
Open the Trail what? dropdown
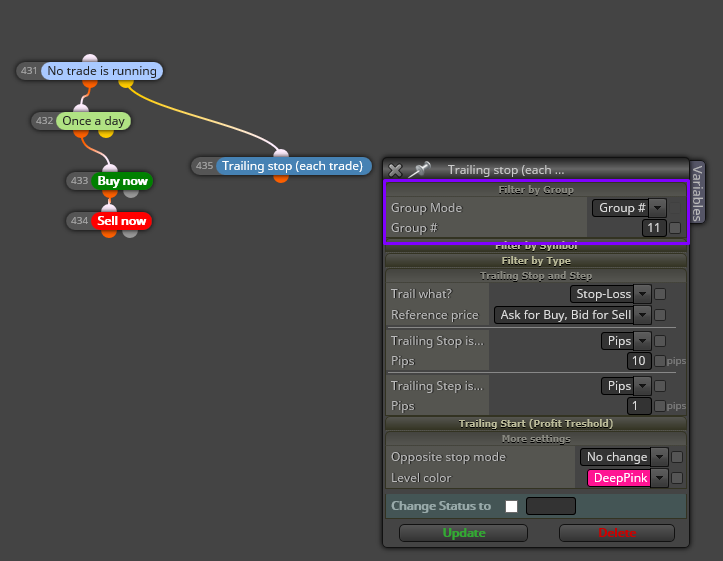610,294
